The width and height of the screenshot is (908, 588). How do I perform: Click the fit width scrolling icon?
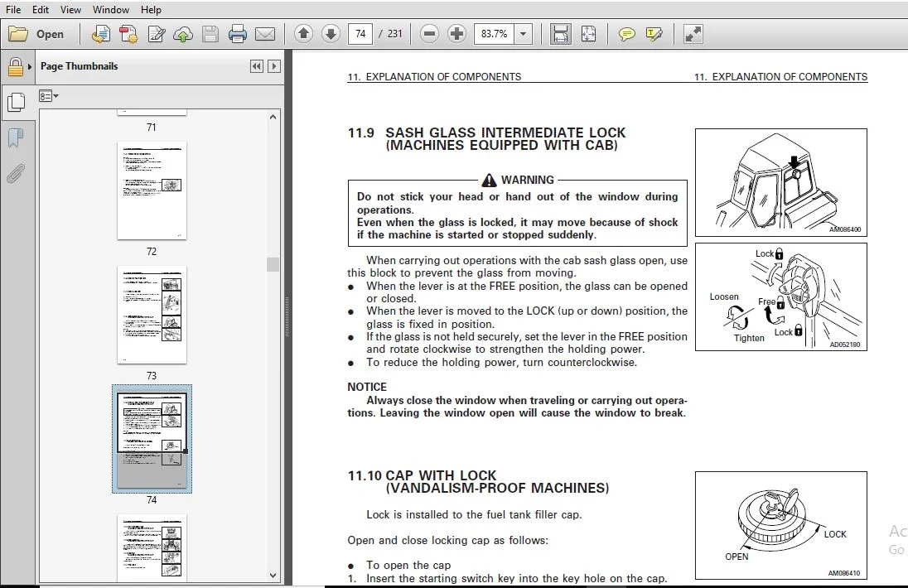tap(561, 34)
